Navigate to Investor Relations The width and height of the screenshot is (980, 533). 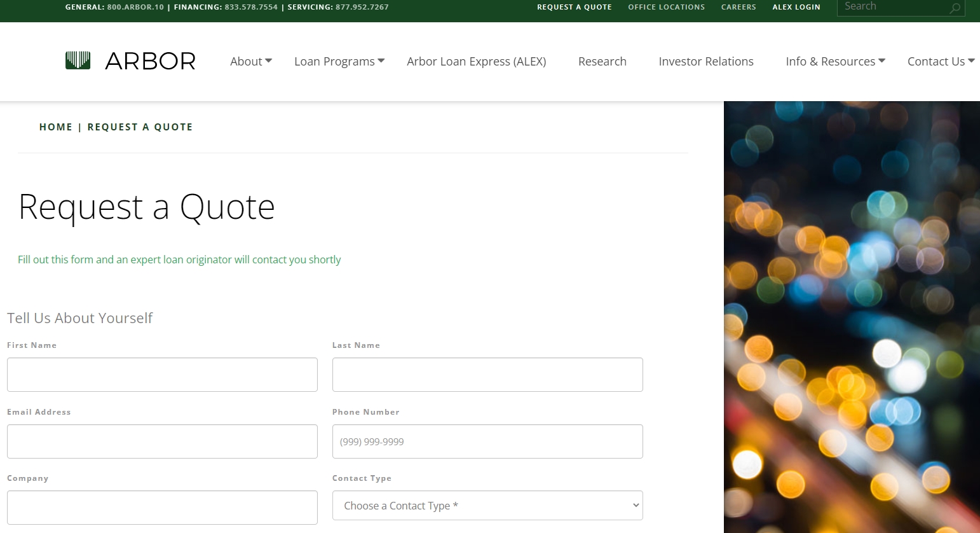pyautogui.click(x=705, y=62)
